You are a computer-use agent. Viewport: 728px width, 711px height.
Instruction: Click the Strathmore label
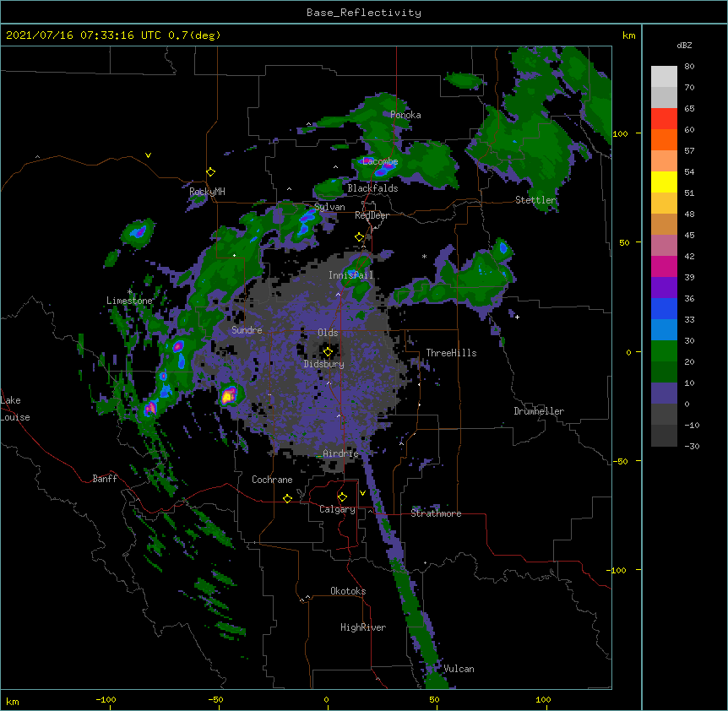point(436,513)
